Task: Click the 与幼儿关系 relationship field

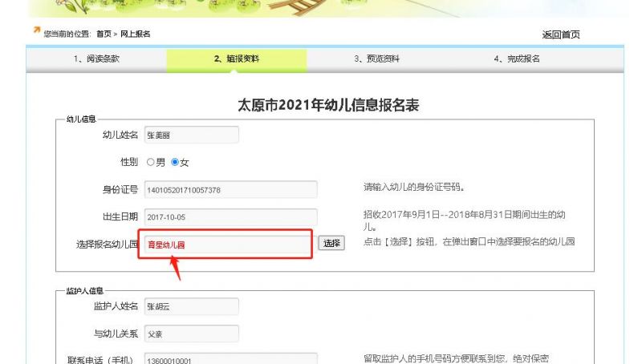Action: tap(192, 334)
